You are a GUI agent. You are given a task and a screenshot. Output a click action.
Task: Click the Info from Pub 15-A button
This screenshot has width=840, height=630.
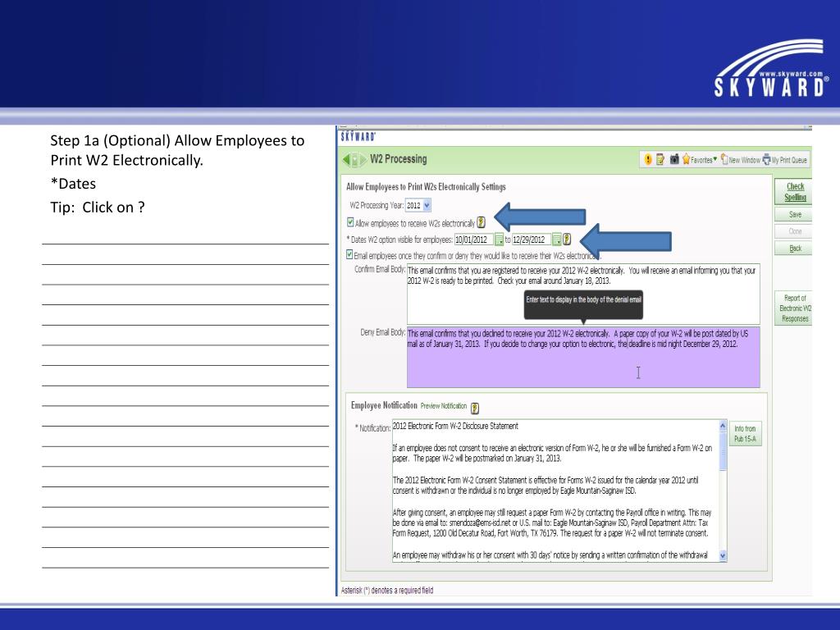745,433
